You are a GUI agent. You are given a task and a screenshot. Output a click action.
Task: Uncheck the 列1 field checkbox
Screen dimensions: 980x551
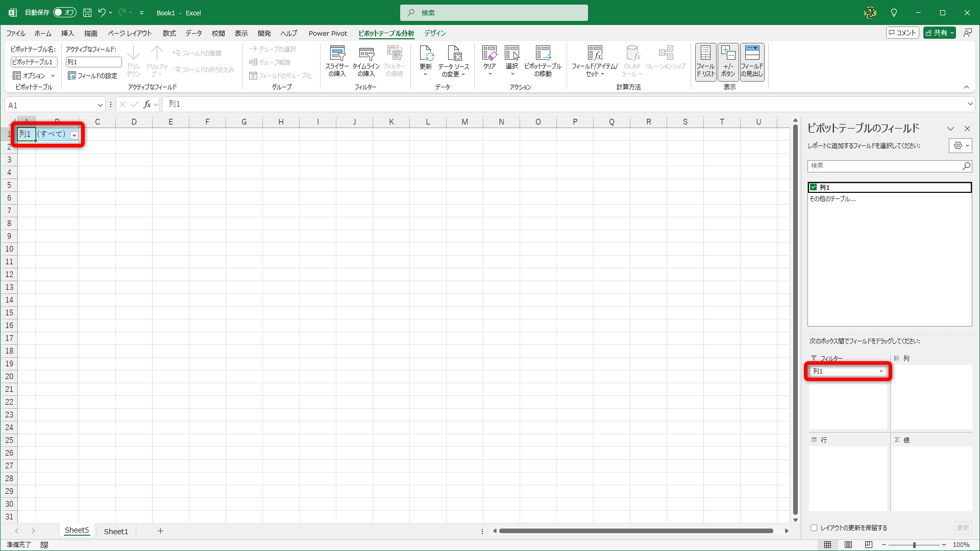pos(814,187)
